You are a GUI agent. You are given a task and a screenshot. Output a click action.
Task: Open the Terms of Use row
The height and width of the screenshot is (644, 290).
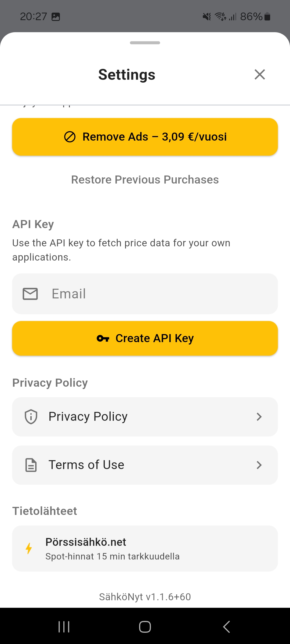click(145, 465)
